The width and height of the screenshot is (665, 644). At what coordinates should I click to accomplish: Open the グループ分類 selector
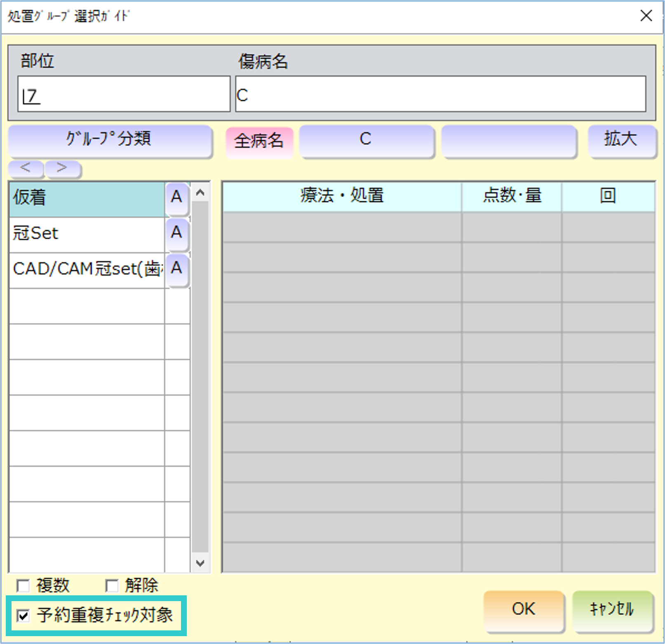point(110,140)
